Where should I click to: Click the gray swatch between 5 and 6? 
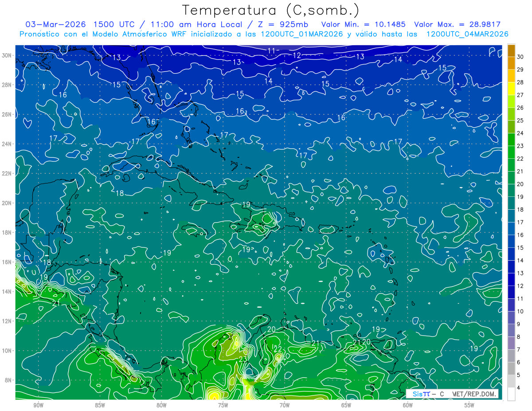coord(511,369)
